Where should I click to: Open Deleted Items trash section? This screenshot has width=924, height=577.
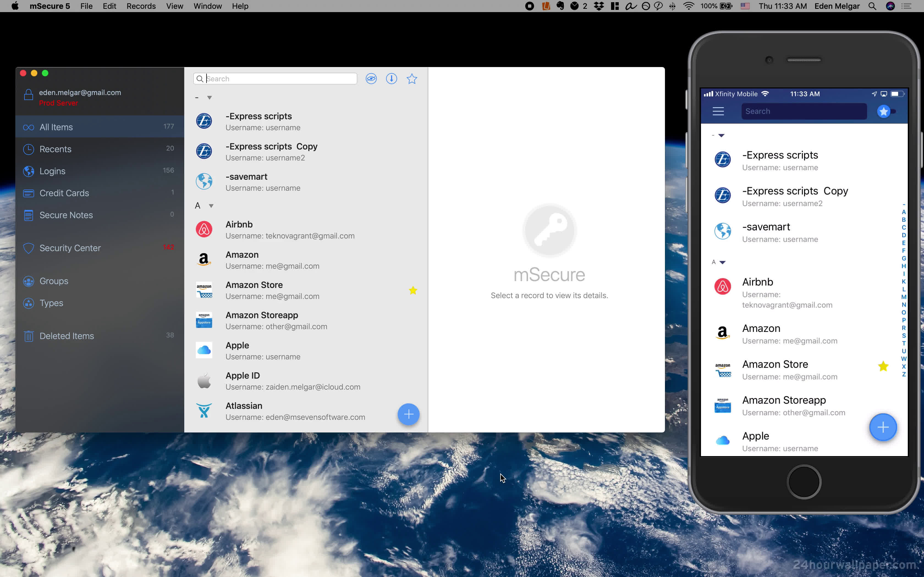click(67, 336)
